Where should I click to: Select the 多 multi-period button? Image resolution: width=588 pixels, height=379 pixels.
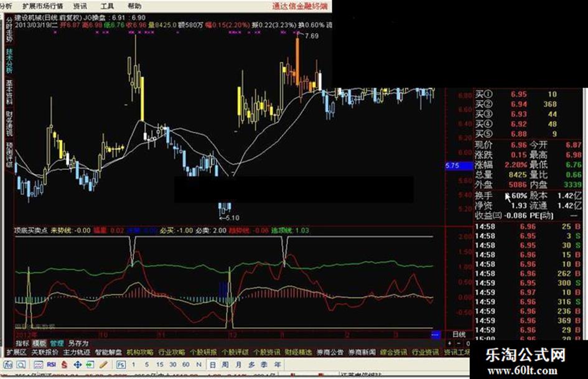tap(251, 364)
